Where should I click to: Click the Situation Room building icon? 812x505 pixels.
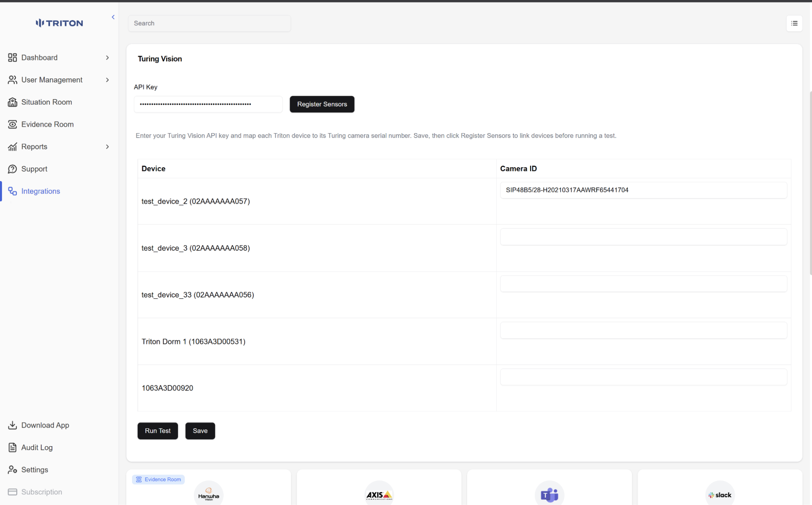[x=13, y=102]
